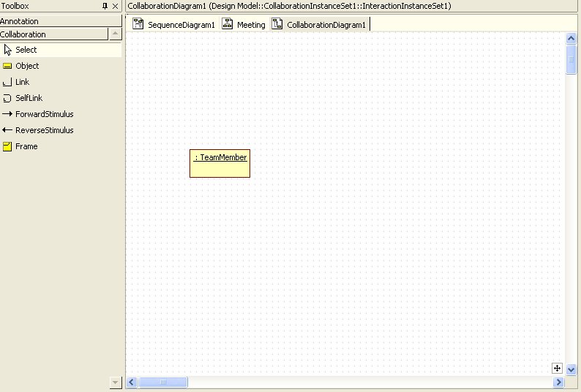Switch to the Meeting tab

tap(244, 24)
